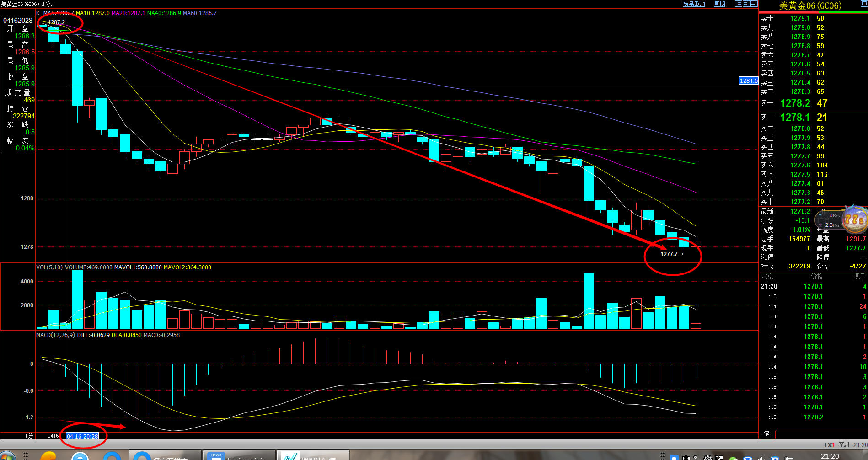Click the -0.04% 幅度 value in info box
The width and height of the screenshot is (868, 460).
pos(24,149)
